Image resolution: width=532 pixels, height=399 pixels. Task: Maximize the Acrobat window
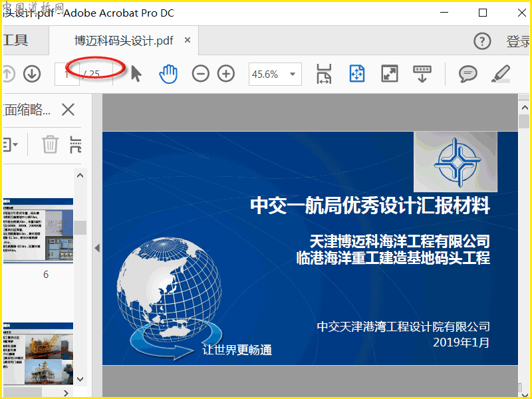483,13
